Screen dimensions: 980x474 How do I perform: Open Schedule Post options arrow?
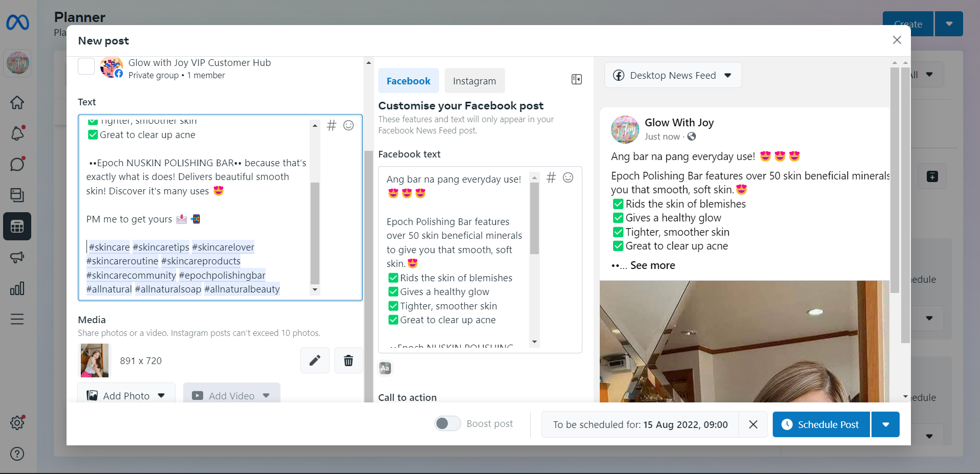pyautogui.click(x=886, y=424)
